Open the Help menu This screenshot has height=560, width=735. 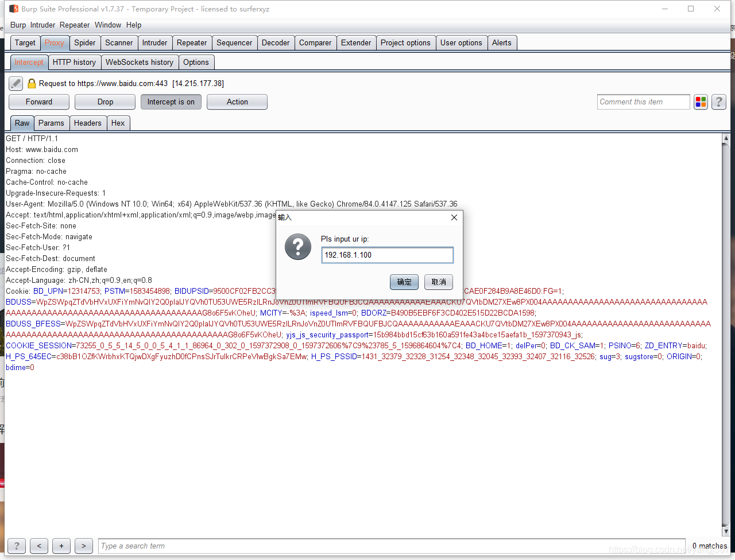[x=134, y=25]
